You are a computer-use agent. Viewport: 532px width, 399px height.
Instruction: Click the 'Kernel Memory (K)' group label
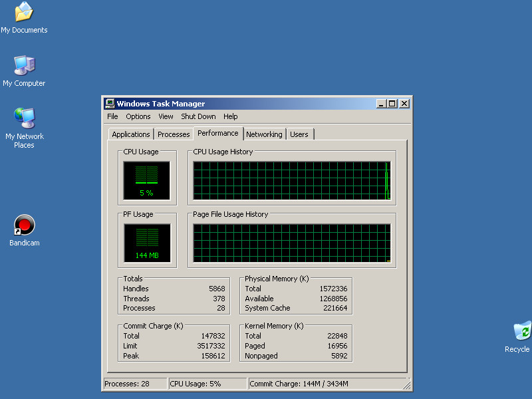pos(274,326)
